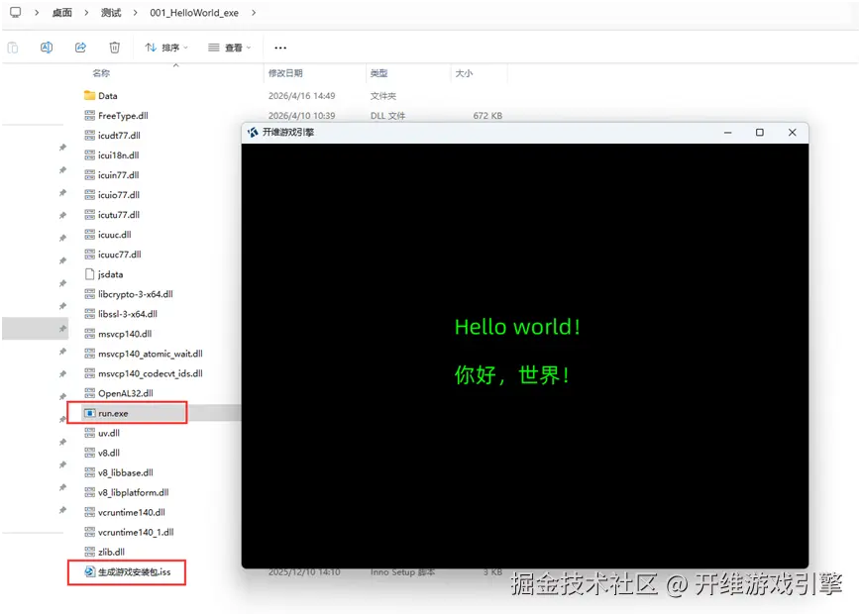
Task: Select the file name v8.dll
Action: click(109, 453)
